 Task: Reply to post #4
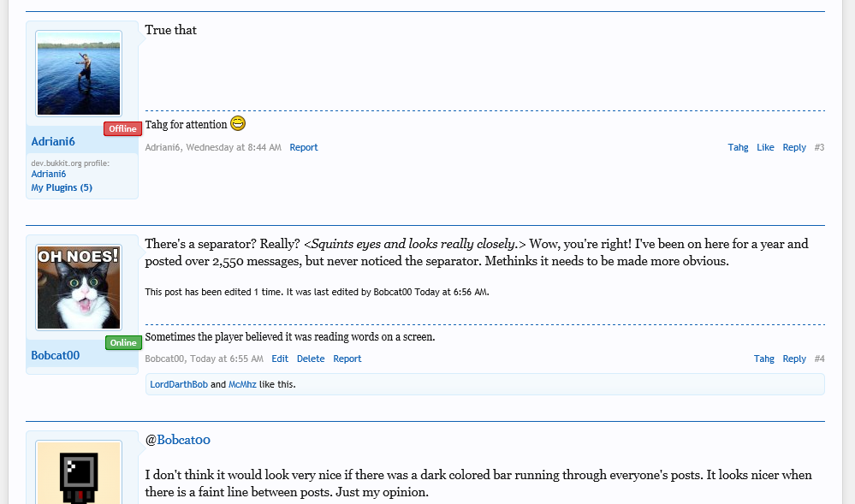pyautogui.click(x=794, y=359)
